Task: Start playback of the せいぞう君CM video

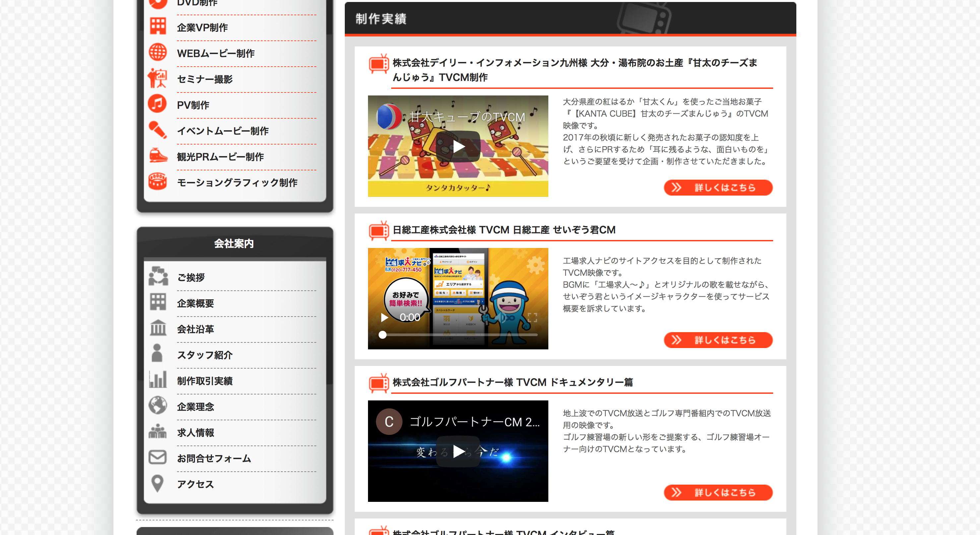Action: 385,318
